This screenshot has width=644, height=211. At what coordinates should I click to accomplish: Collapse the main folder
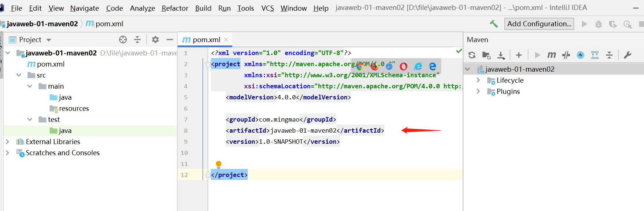tap(30, 86)
